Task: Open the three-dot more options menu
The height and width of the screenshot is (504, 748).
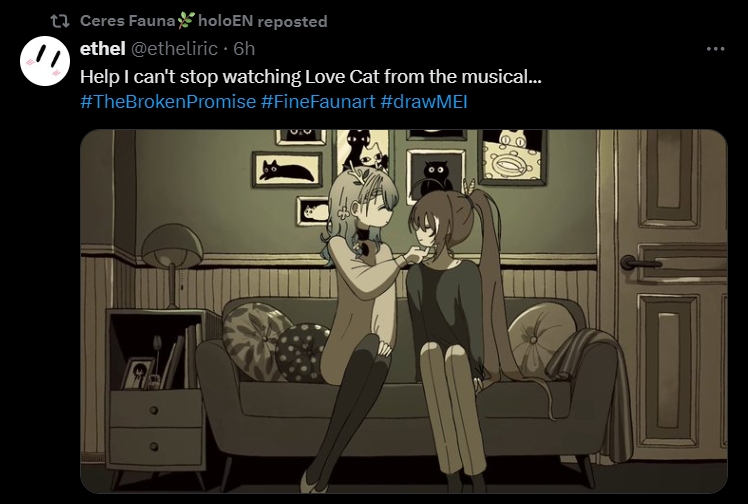Action: (716, 49)
